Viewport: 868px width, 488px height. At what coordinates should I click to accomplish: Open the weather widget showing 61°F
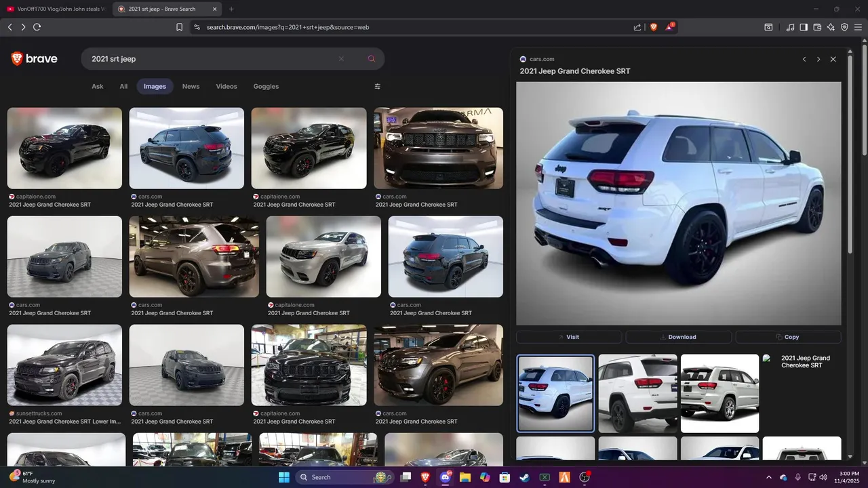point(33,477)
